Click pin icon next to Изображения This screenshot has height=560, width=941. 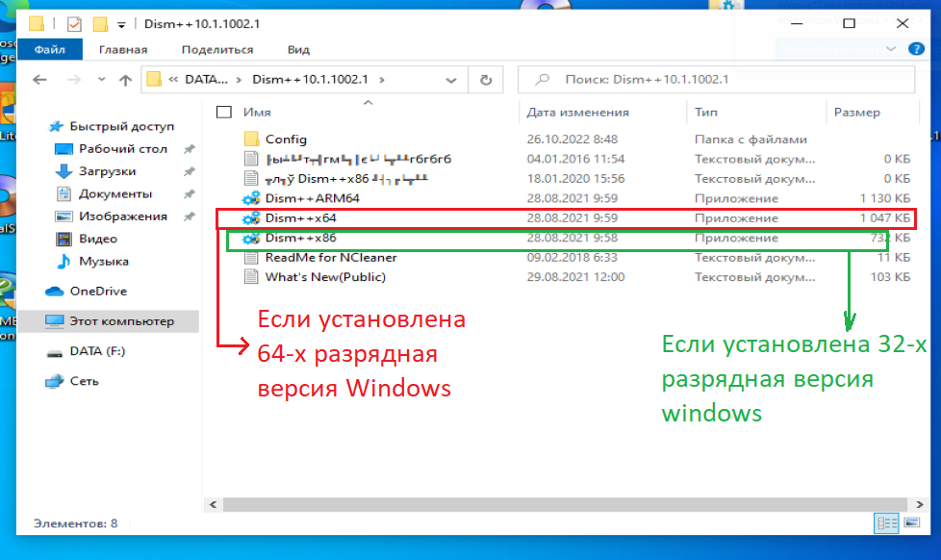(x=189, y=216)
